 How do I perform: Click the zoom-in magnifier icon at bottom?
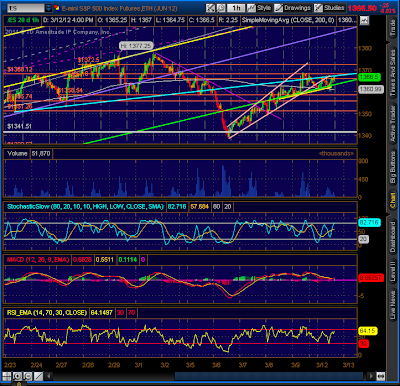17,376
